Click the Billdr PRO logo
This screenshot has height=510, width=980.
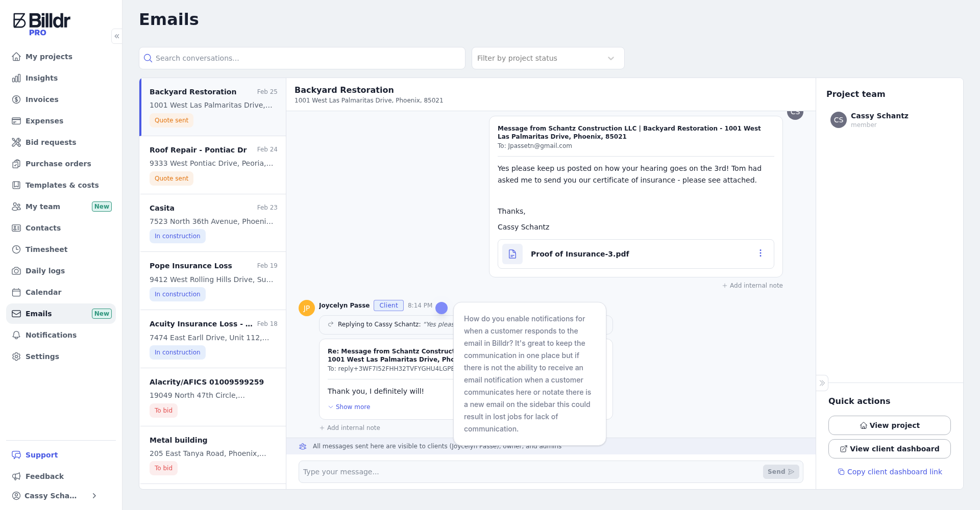[x=42, y=24]
